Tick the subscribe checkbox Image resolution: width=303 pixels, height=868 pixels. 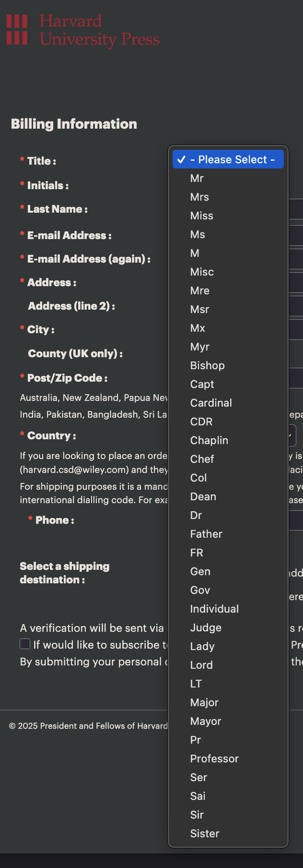(x=25, y=644)
